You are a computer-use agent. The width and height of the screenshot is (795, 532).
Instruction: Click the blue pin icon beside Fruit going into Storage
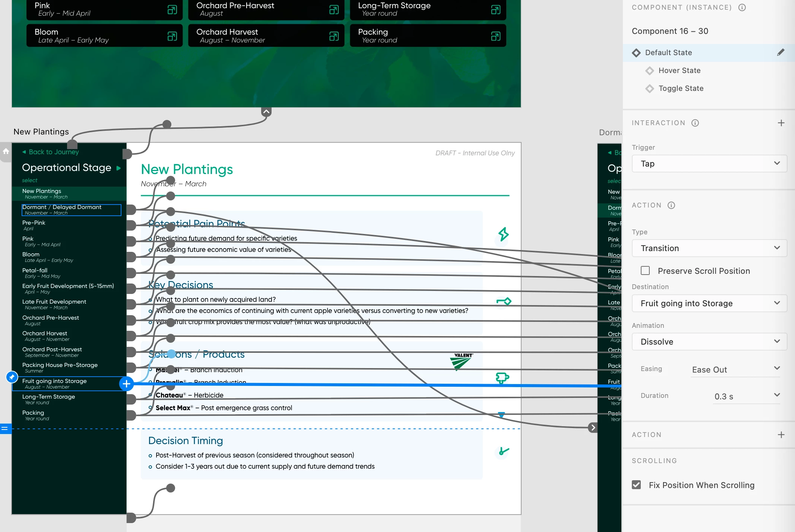tap(12, 377)
